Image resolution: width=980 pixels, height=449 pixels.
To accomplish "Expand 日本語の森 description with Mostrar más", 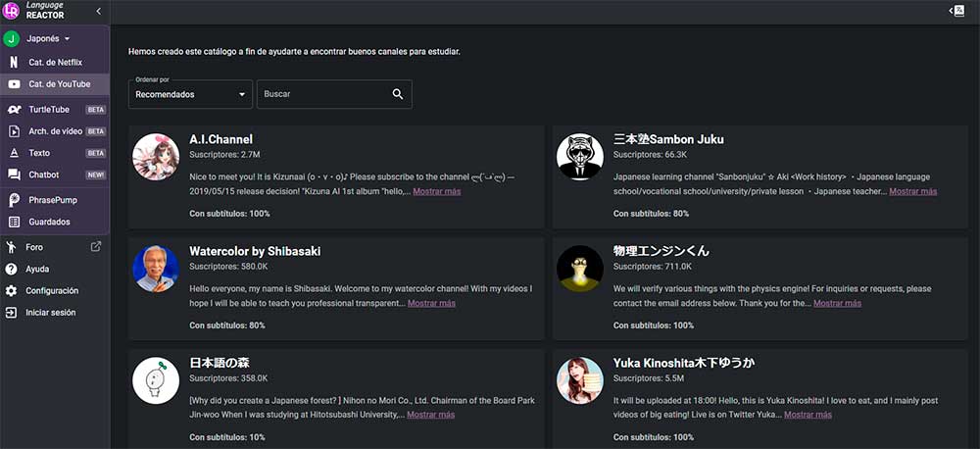I will (x=430, y=415).
